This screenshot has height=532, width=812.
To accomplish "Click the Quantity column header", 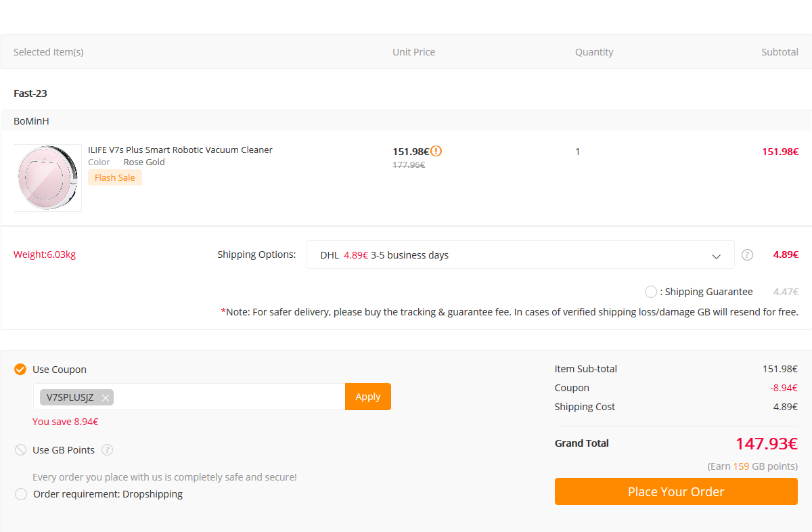I will [x=594, y=52].
